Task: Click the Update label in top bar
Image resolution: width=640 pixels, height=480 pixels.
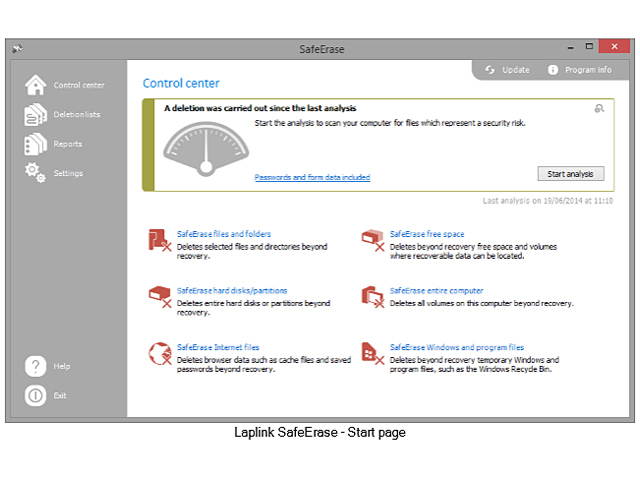Action: click(516, 70)
